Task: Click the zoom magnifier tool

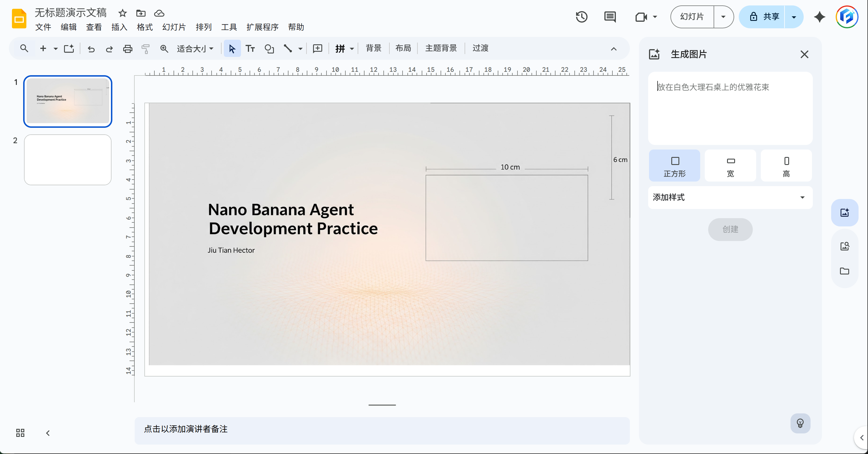Action: pos(164,49)
